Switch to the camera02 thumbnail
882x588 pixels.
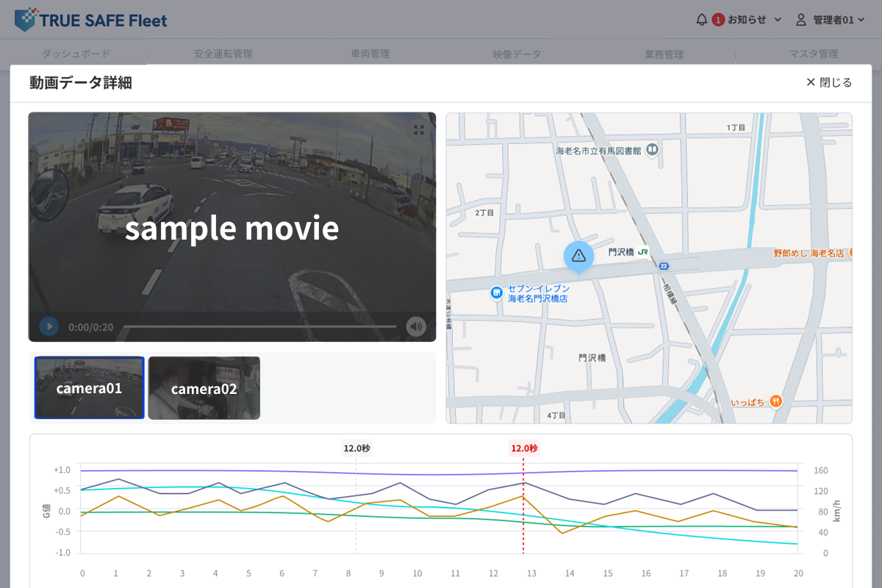[x=204, y=388]
